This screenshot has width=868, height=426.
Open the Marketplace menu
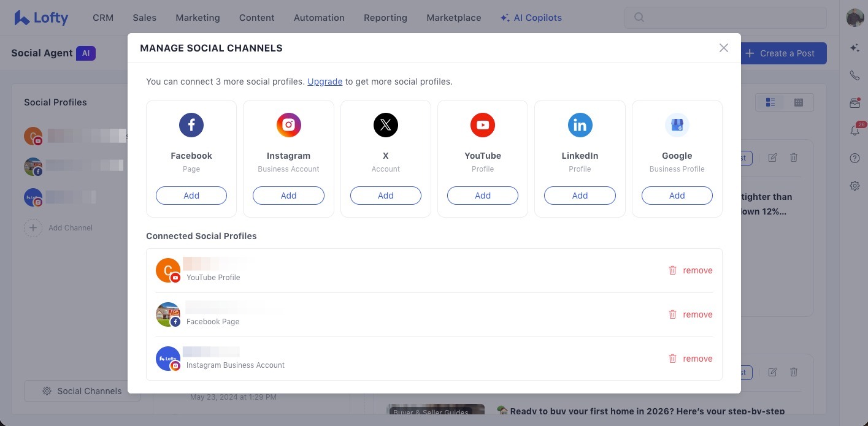[454, 18]
